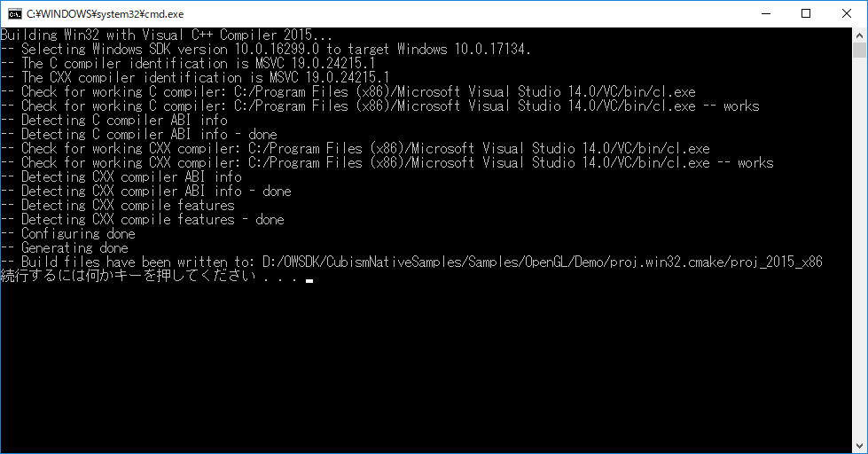Click the 'Configuring done' line

coord(67,233)
